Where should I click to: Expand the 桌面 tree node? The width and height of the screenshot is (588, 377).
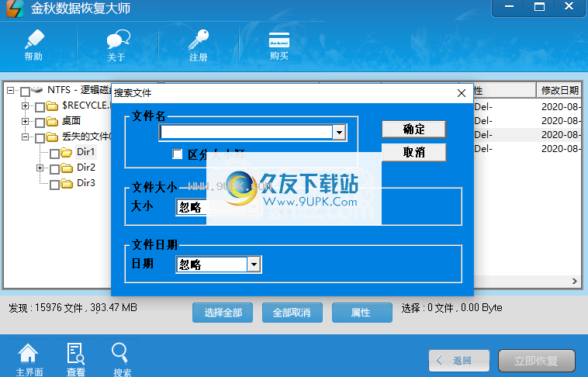[x=25, y=121]
